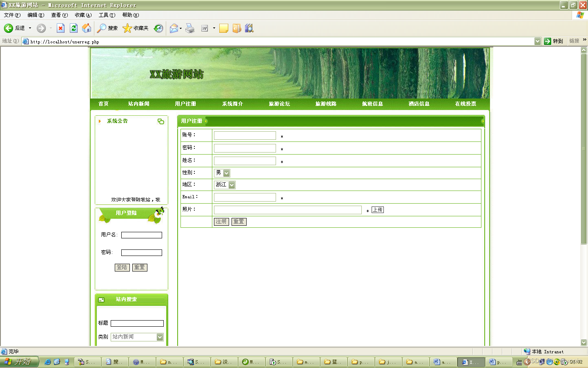Open 旅游论坛 navigation link

[x=279, y=104]
